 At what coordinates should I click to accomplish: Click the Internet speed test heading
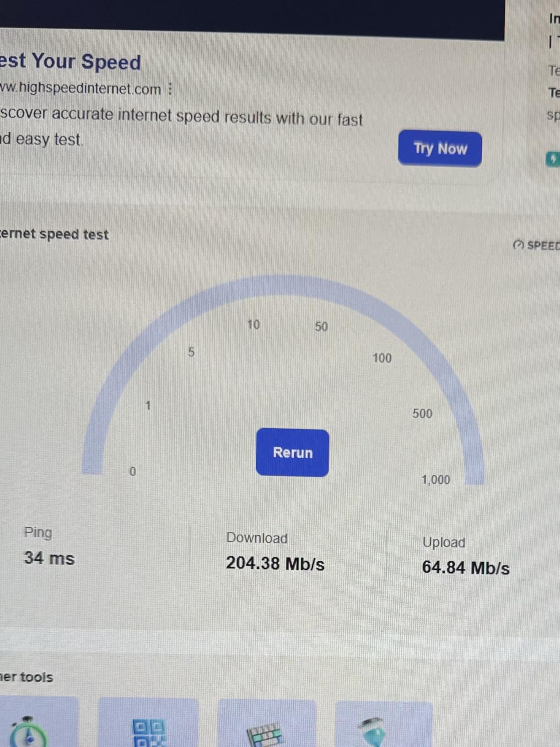[54, 234]
